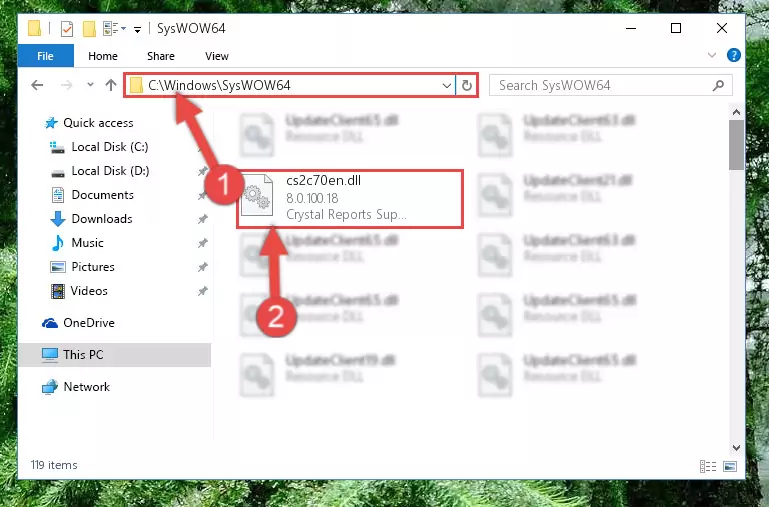Click the pin icon next to Videos
Image resolution: width=769 pixels, height=507 pixels.
tap(203, 291)
